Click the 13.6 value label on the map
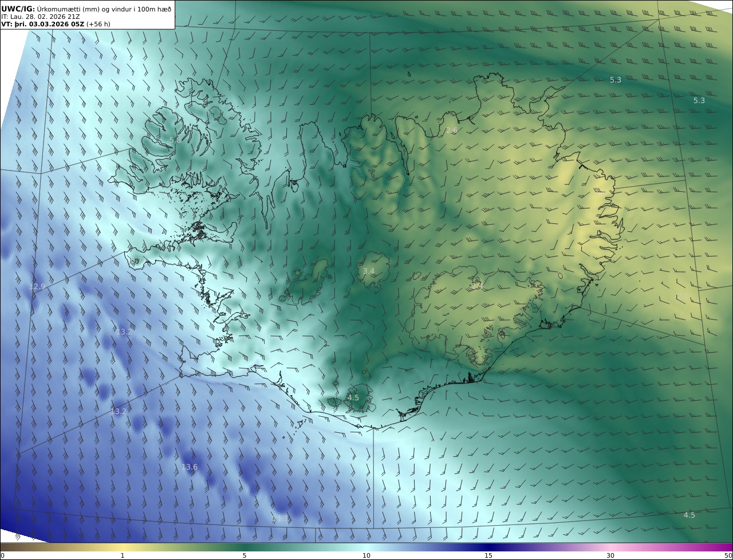The image size is (733, 560). coord(189,467)
